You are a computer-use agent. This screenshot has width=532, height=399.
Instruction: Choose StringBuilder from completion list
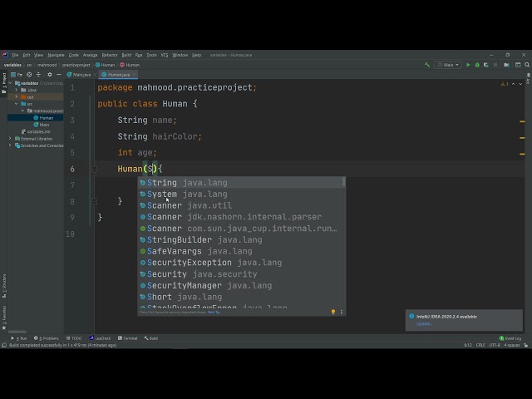[242, 240]
